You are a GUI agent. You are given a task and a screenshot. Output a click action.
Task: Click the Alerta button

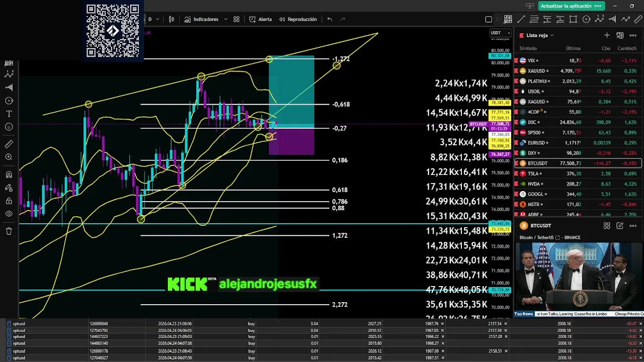[260, 19]
